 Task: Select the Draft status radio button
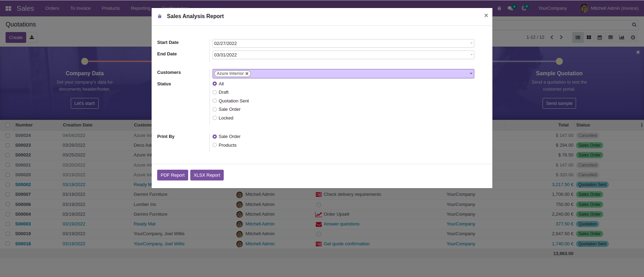pos(215,92)
